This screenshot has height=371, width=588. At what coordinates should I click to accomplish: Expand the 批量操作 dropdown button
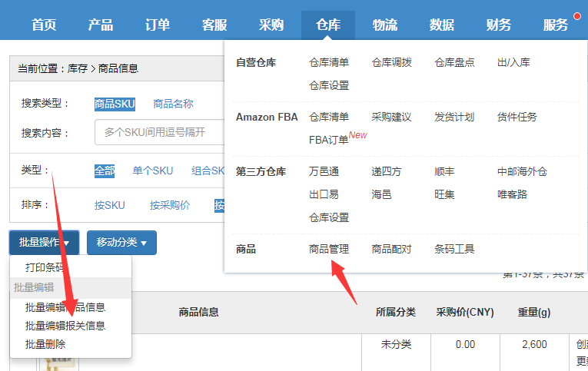pyautogui.click(x=45, y=243)
